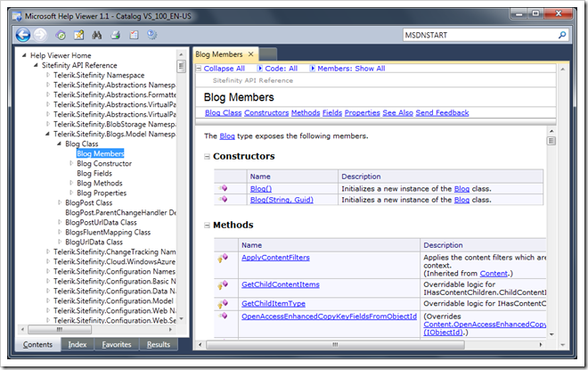
Task: Open the ApplyContentFilters method link
Action: pos(274,257)
